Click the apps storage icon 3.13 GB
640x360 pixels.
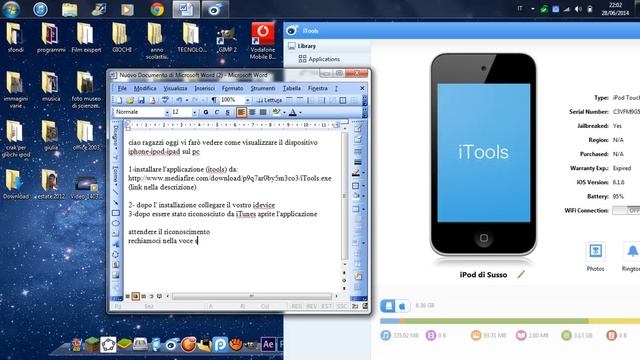[567, 336]
